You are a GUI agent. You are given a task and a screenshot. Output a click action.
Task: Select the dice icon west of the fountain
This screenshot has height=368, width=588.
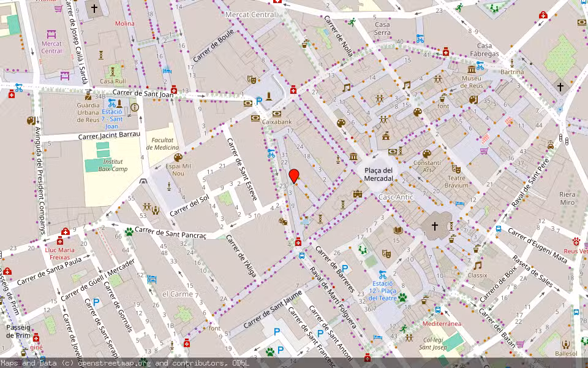click(283, 221)
